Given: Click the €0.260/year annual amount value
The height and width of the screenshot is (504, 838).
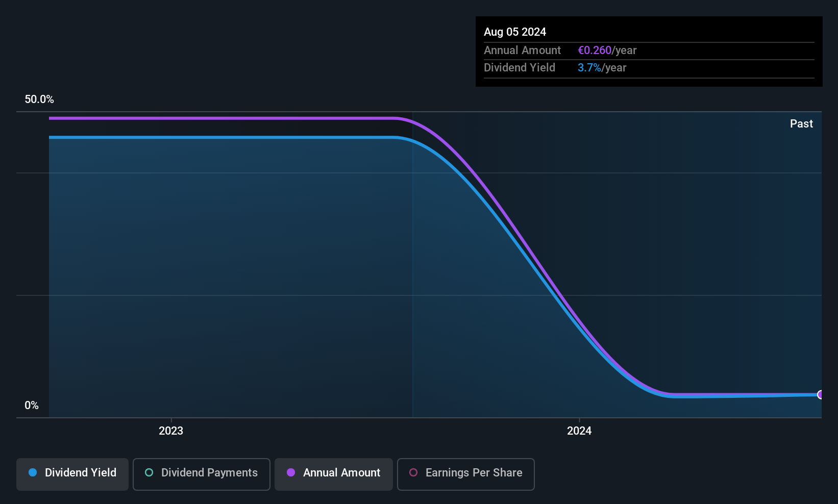Looking at the screenshot, I should pyautogui.click(x=607, y=50).
